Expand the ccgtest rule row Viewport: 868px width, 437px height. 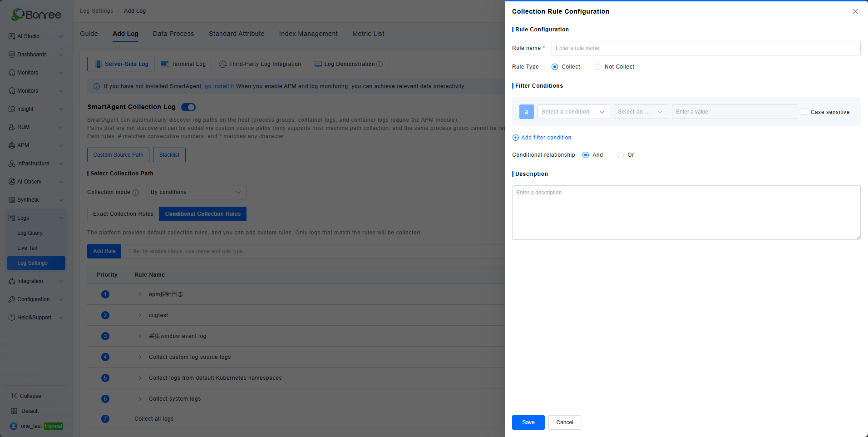coord(140,315)
